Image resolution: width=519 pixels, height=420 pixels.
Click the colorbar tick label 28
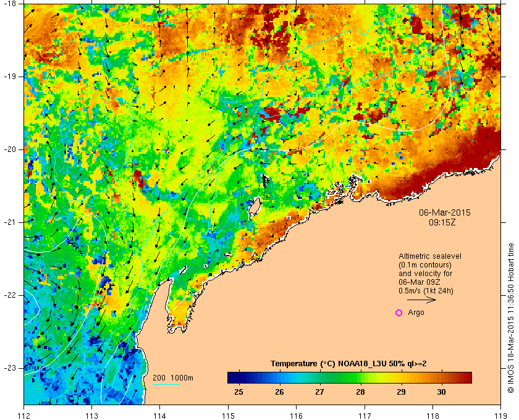click(360, 392)
